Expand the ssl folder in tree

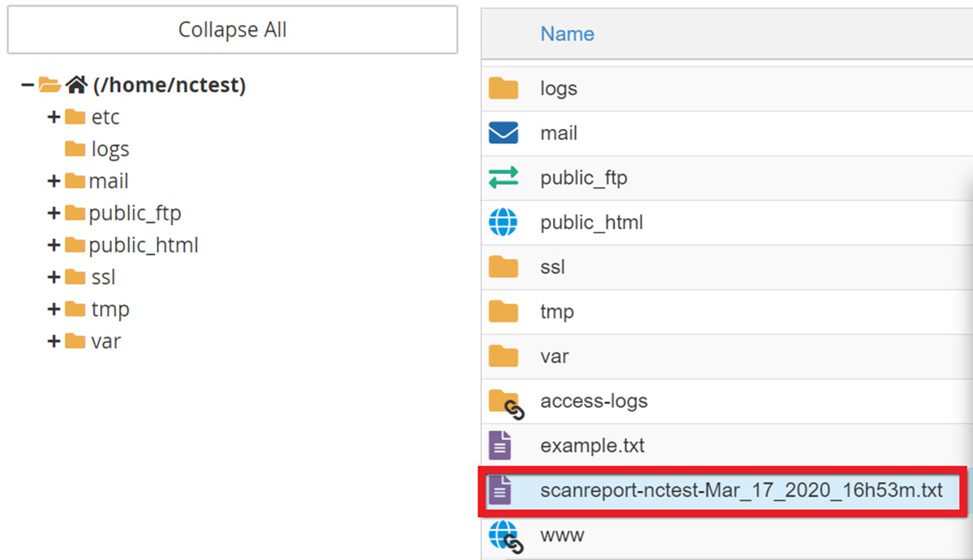pos(54,277)
